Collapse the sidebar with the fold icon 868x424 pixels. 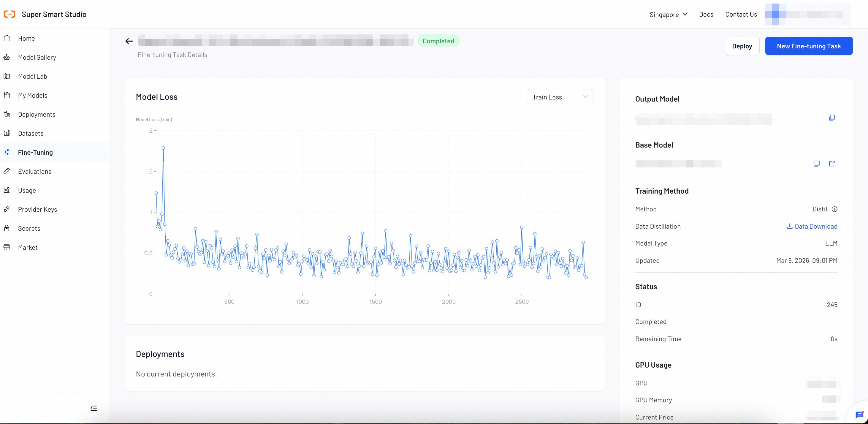[x=94, y=408]
